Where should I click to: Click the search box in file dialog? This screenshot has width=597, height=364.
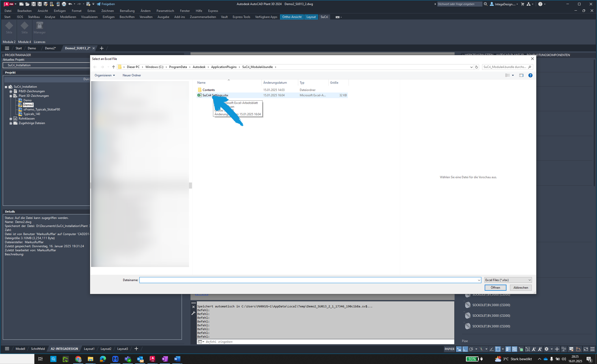(507, 67)
